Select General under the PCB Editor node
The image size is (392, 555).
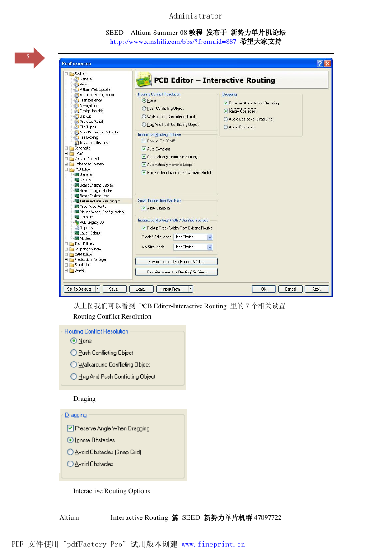(x=86, y=174)
